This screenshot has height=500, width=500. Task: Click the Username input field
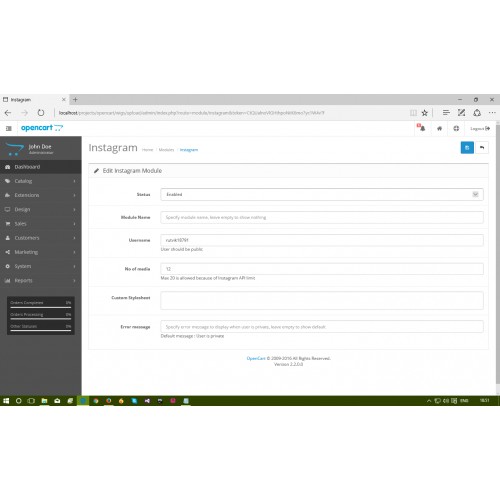click(322, 240)
